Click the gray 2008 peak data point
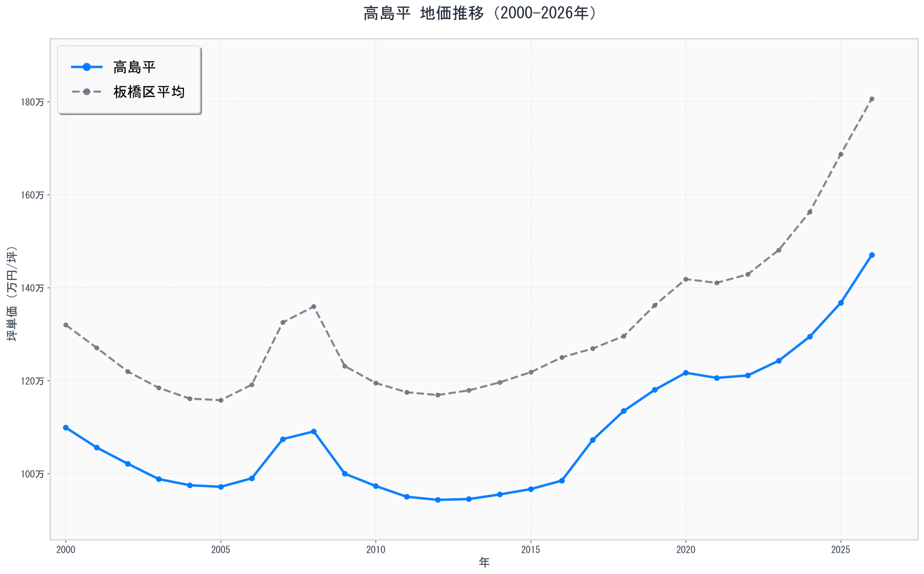The width and height of the screenshot is (924, 574). tap(313, 307)
